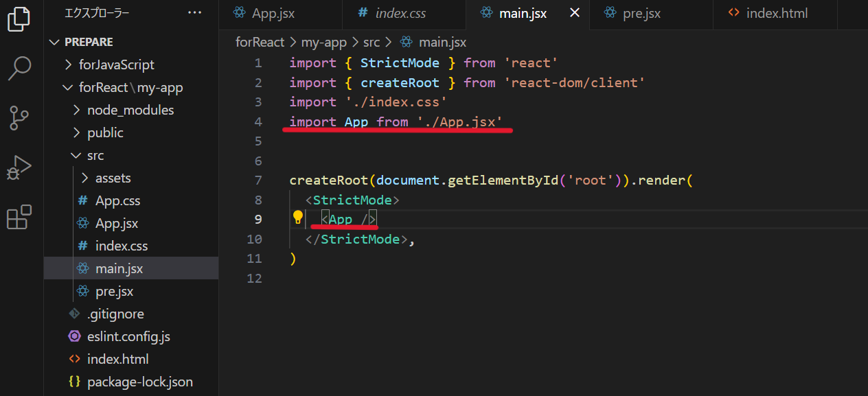Click './App.jsx' import path in code

coord(459,121)
